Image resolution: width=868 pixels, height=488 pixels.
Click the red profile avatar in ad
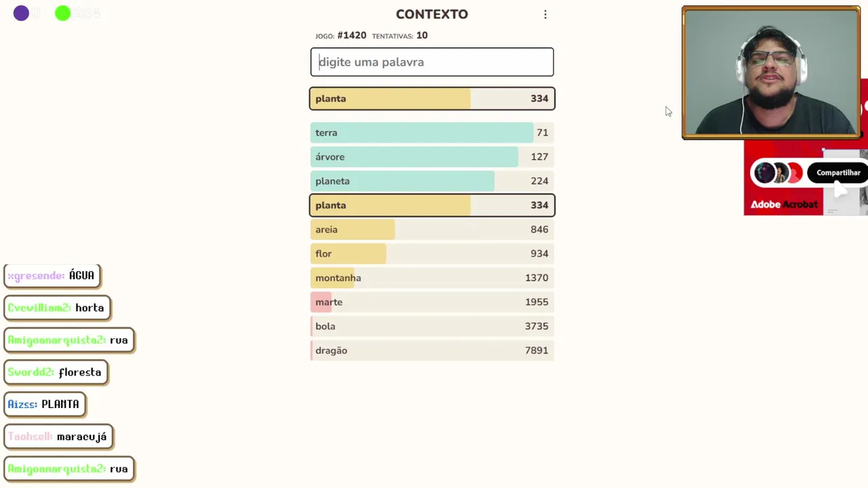point(794,173)
